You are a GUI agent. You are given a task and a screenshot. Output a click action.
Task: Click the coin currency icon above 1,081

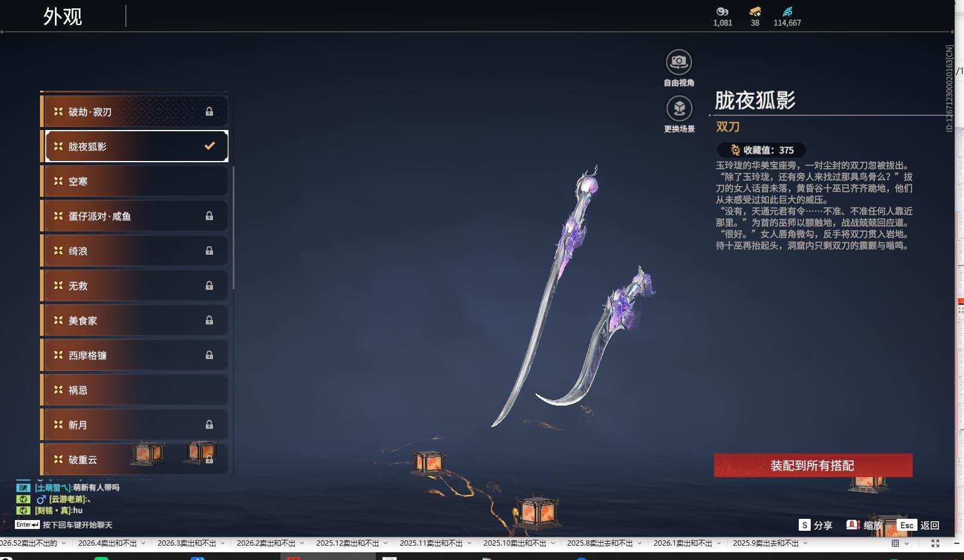722,11
